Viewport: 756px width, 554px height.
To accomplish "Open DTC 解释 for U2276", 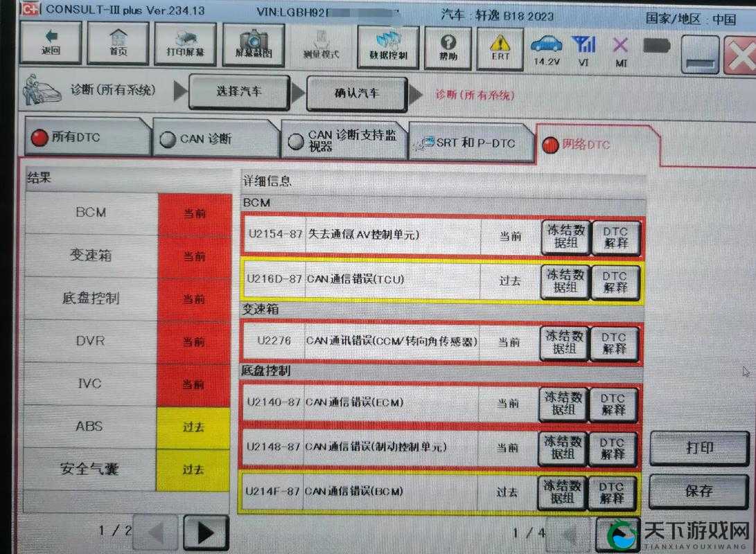I will click(614, 343).
